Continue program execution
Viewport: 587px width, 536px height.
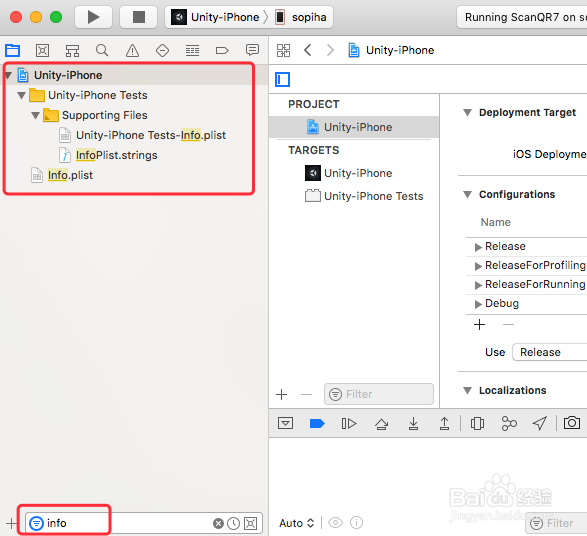[349, 423]
